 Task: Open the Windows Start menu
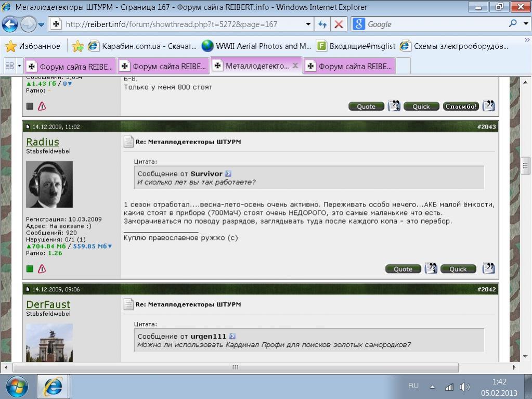pos(17,387)
